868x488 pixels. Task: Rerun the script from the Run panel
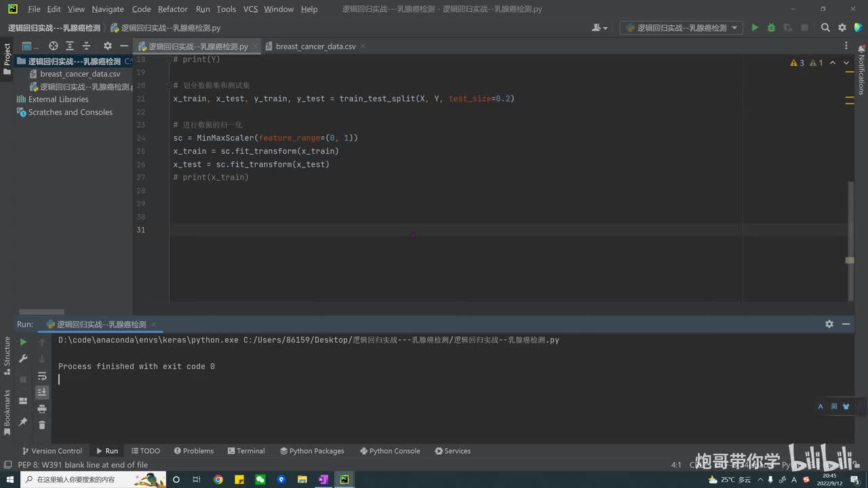pos(23,342)
